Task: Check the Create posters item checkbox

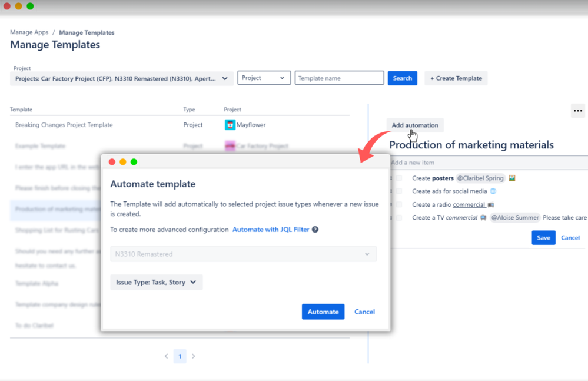Action: (x=399, y=178)
